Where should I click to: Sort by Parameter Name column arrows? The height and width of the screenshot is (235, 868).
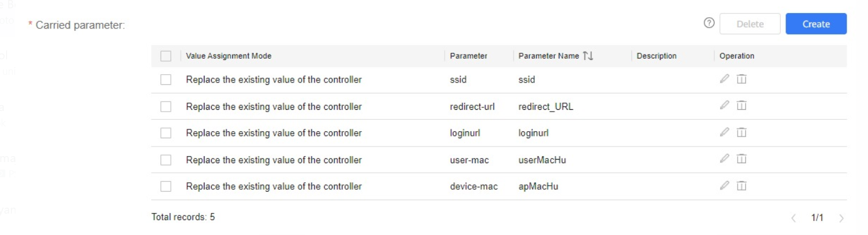[x=588, y=56]
